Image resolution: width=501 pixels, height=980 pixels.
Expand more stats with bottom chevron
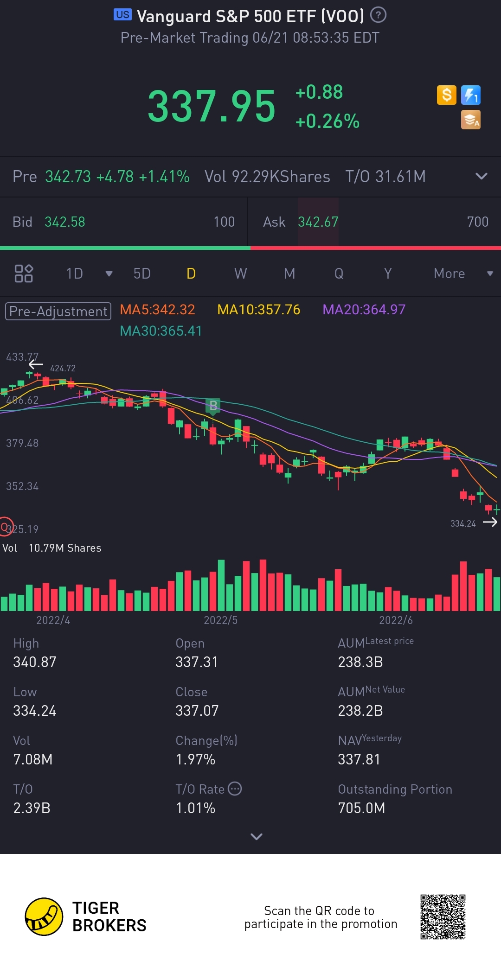257,836
